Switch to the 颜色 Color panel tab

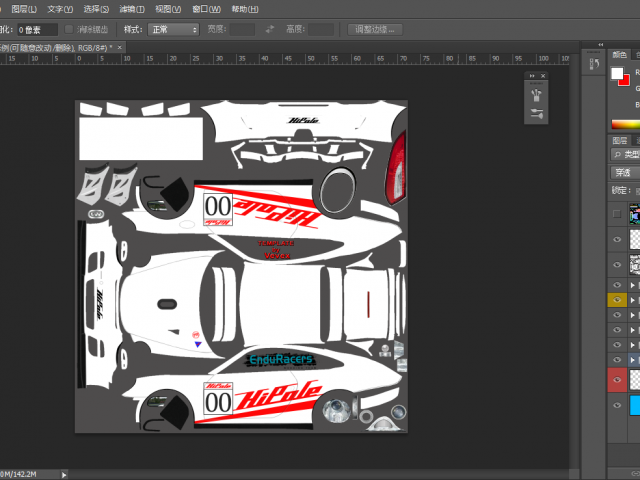(620, 54)
